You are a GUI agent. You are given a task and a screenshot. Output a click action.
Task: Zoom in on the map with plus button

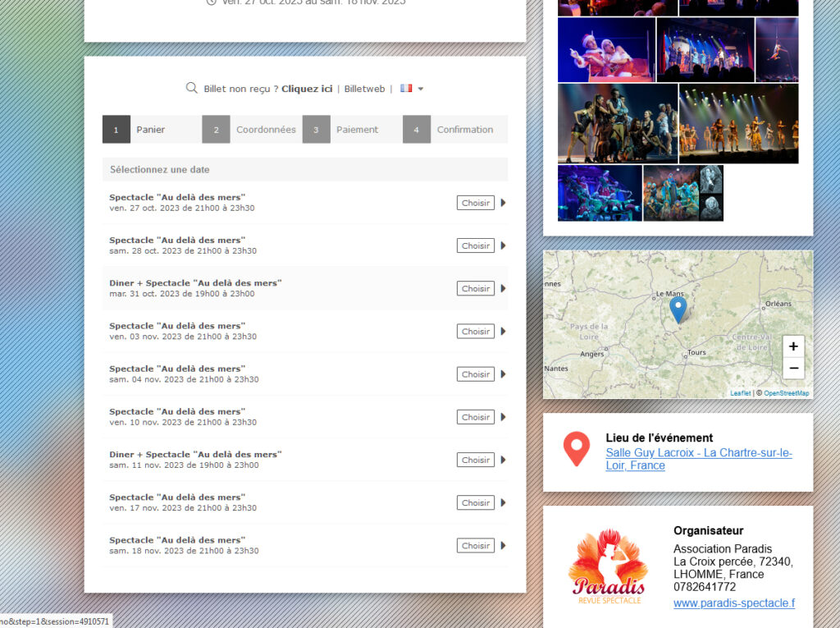tap(793, 346)
